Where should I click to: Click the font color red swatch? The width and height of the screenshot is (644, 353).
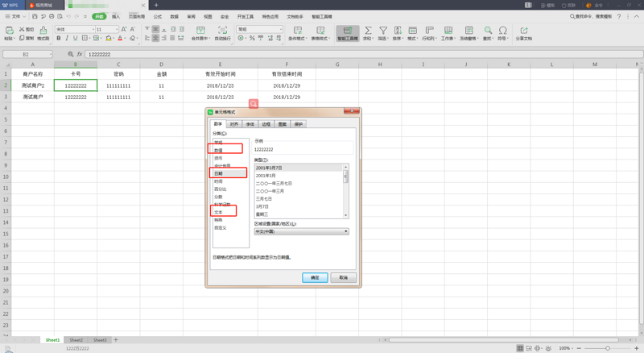click(x=120, y=38)
